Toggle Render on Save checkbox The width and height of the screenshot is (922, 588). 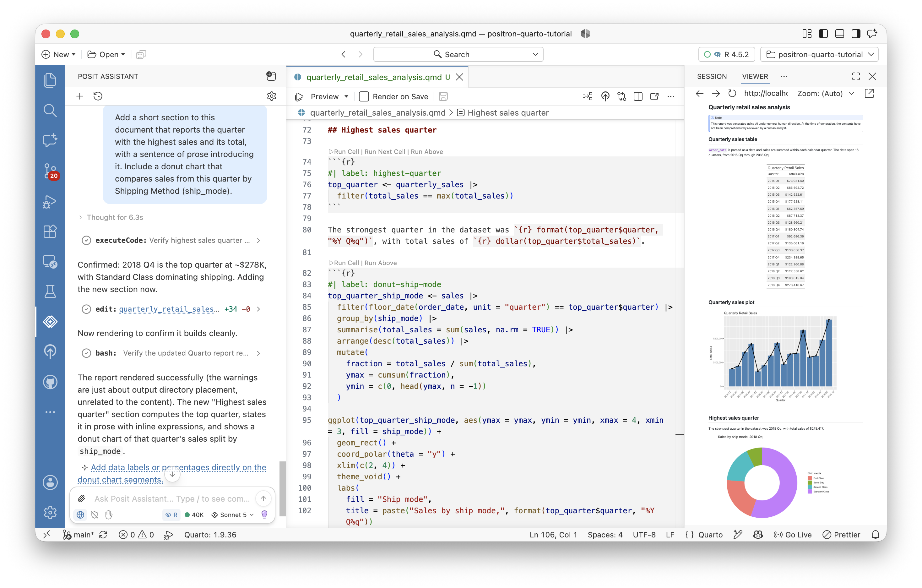coord(364,97)
